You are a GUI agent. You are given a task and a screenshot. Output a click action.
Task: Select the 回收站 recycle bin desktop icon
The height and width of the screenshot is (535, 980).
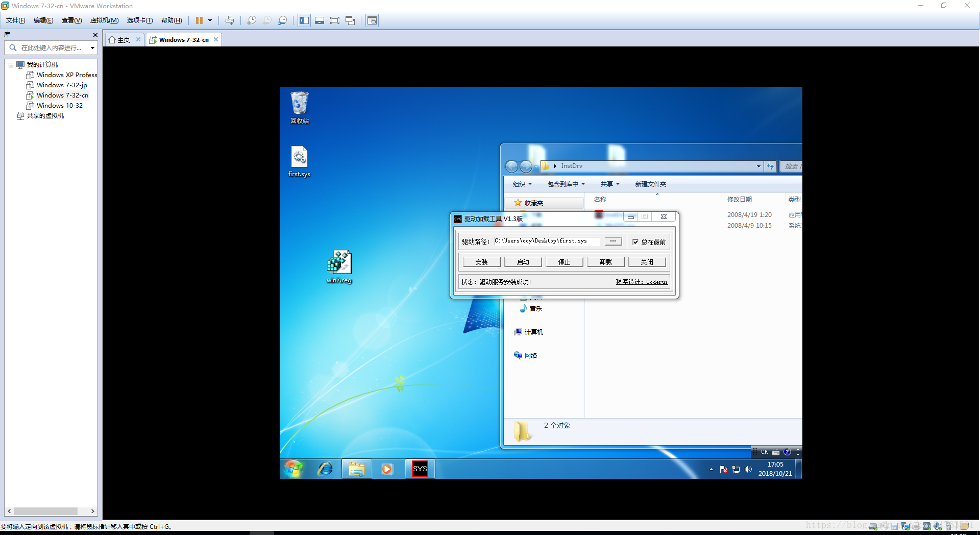coord(300,108)
